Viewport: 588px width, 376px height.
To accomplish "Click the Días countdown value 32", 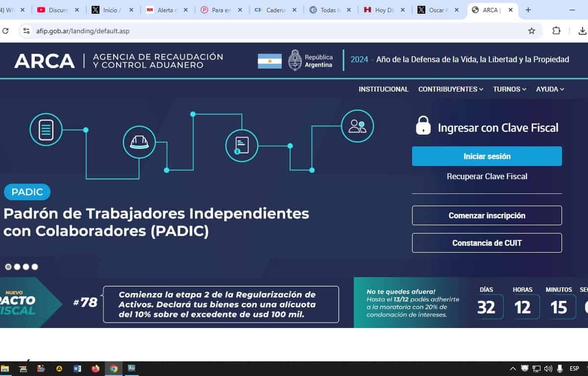I will pyautogui.click(x=486, y=307).
